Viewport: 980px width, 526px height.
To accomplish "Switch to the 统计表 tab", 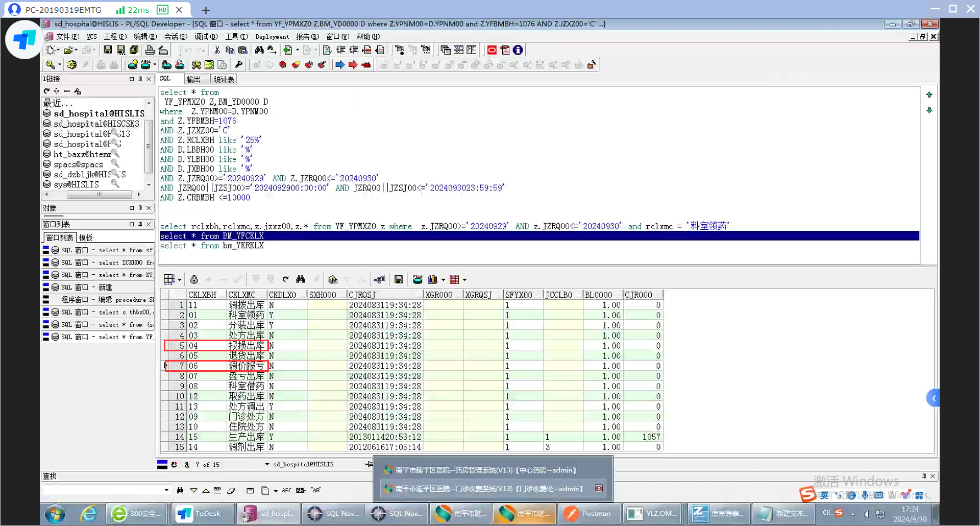I will point(224,79).
